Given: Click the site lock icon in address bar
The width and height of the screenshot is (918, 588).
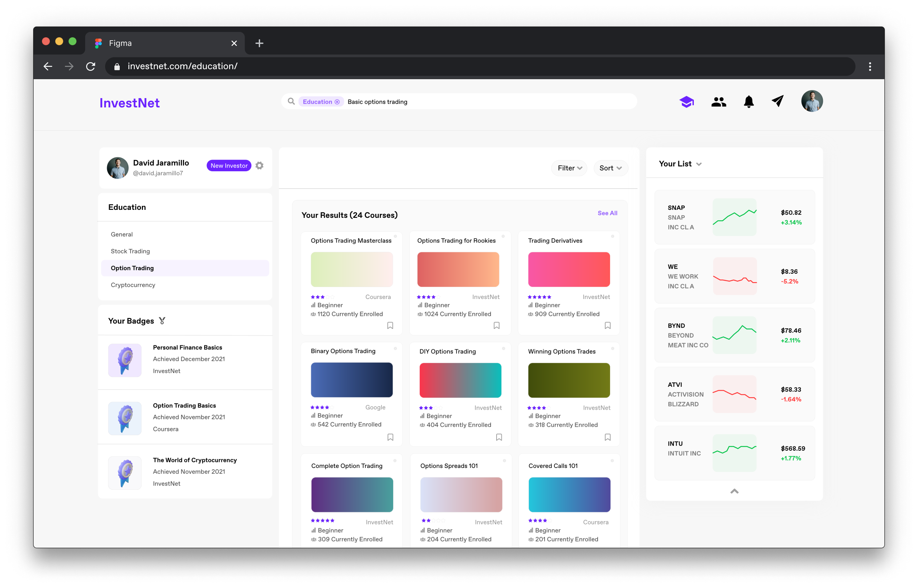Looking at the screenshot, I should 117,67.
